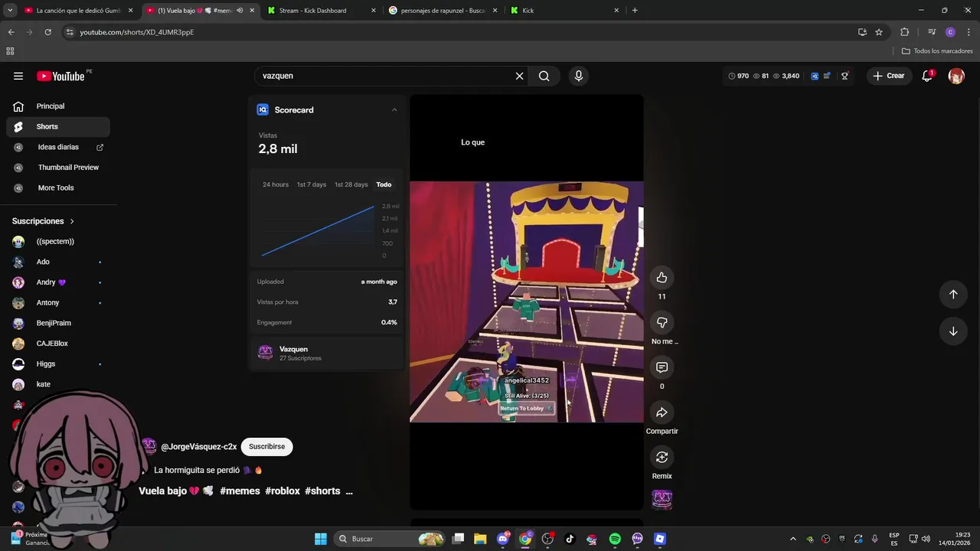
Task: Click the vidIQ trophy icon
Action: (x=844, y=76)
